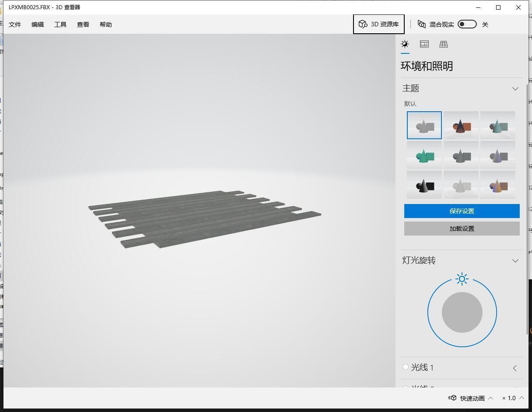Click the light rotation dial center disc
The width and height of the screenshot is (532, 412).
[x=462, y=313]
